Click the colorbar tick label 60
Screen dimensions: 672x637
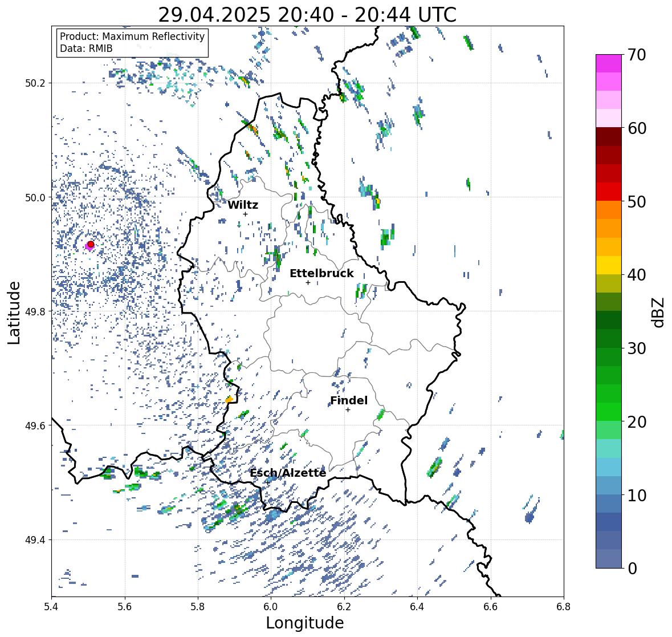[x=637, y=128]
